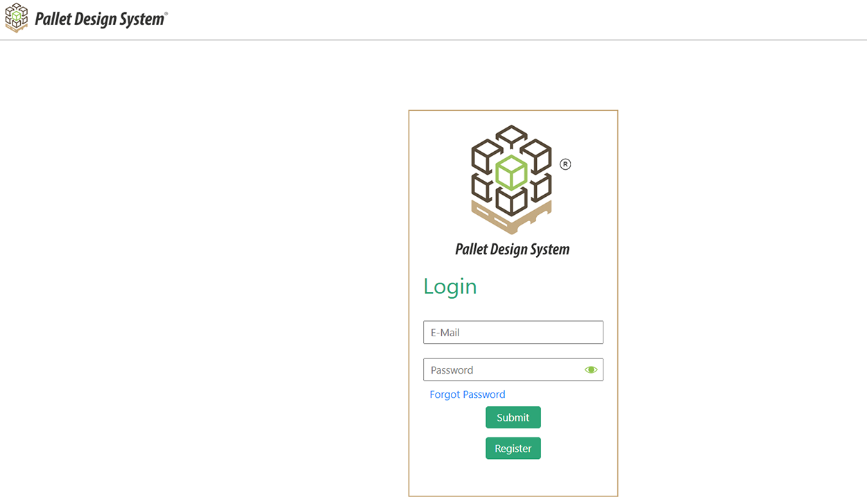
Task: Open the Forgot Password page
Action: tap(467, 394)
